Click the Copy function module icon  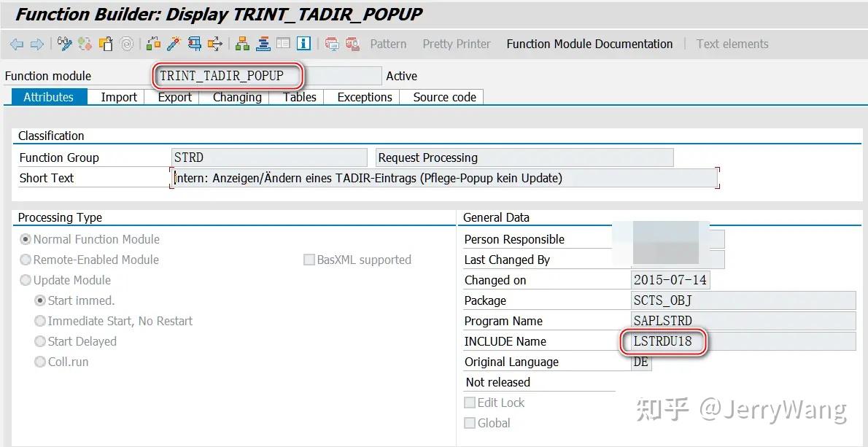[x=106, y=44]
